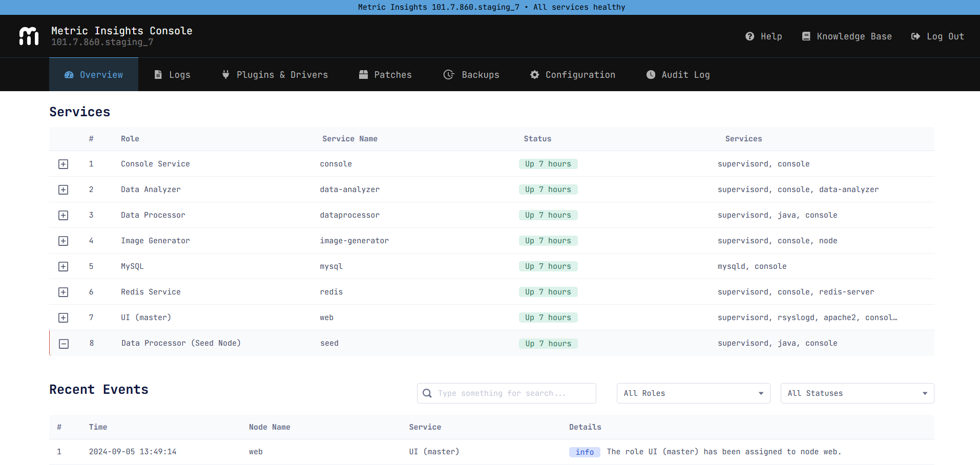The height and width of the screenshot is (465, 980).
Task: Click the 'mysqld, console' services cell
Action: [x=752, y=266]
